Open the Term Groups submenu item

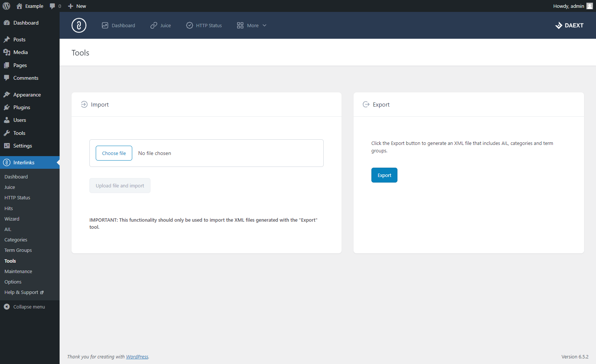pos(18,250)
